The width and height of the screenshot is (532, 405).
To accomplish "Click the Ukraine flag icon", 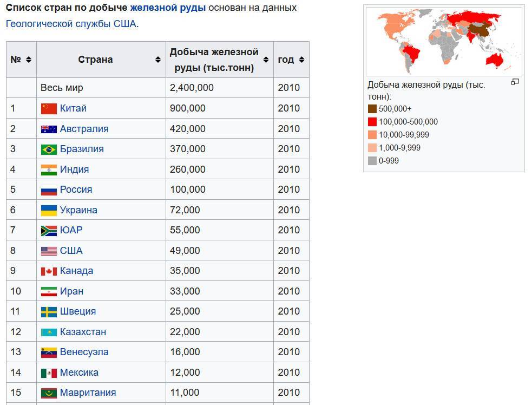I will coord(49,210).
